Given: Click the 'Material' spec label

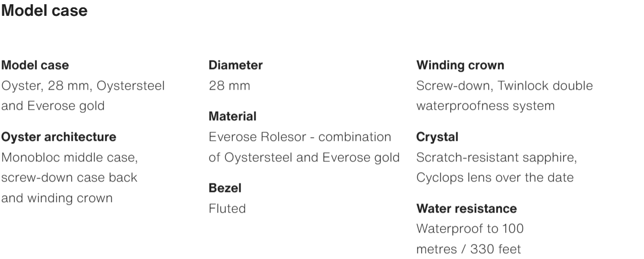Looking at the screenshot, I should pyautogui.click(x=232, y=116).
